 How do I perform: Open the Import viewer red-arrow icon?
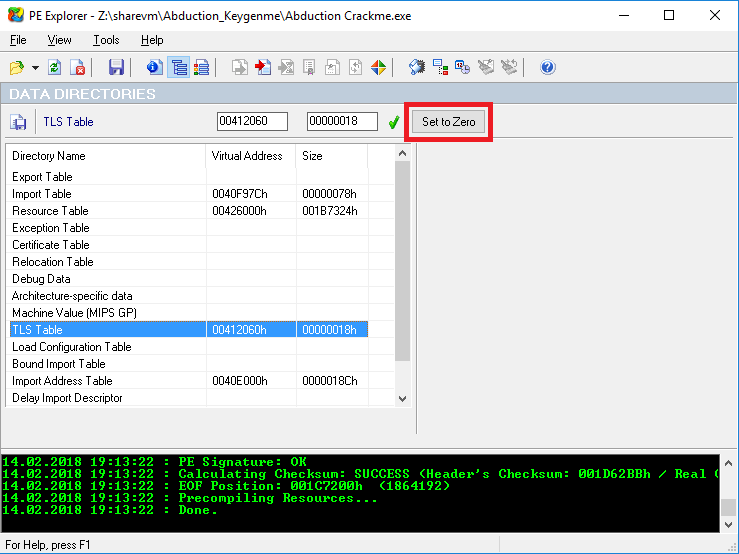pyautogui.click(x=263, y=67)
